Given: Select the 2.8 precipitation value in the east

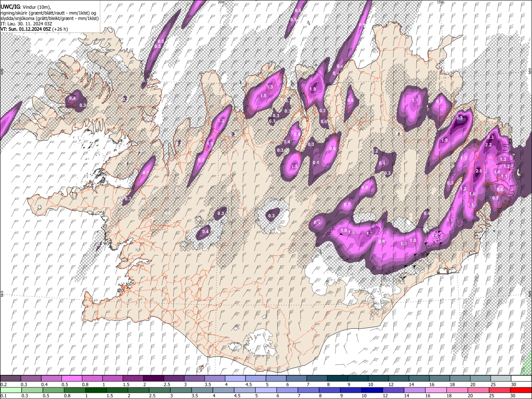Looking at the screenshot, I should coord(478,171).
